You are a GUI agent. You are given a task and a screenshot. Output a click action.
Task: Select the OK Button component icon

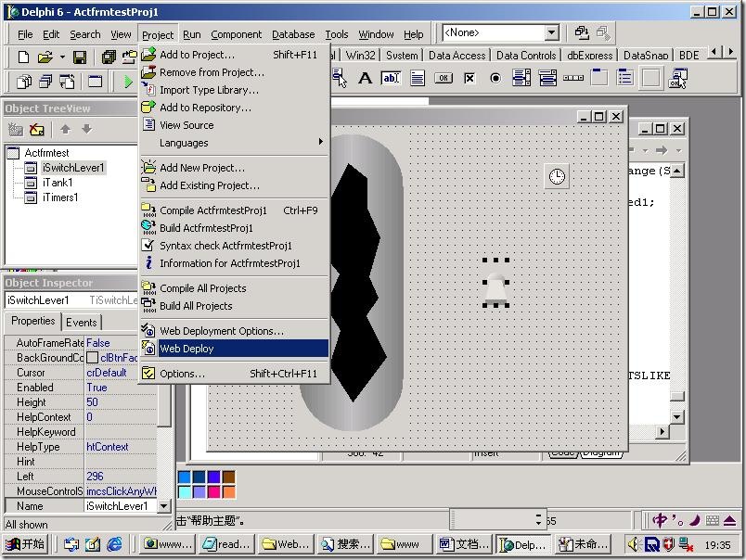click(444, 79)
